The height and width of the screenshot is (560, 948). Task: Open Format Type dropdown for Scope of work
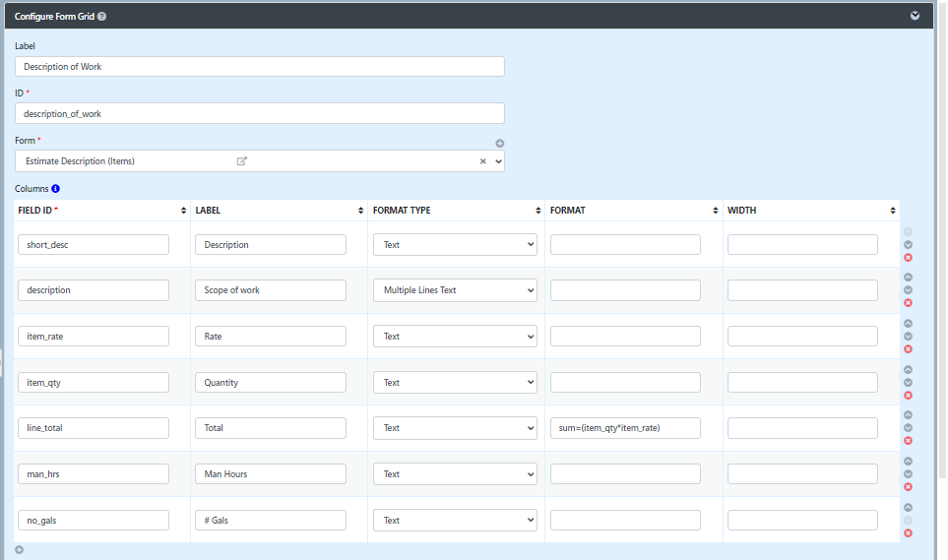tap(455, 290)
